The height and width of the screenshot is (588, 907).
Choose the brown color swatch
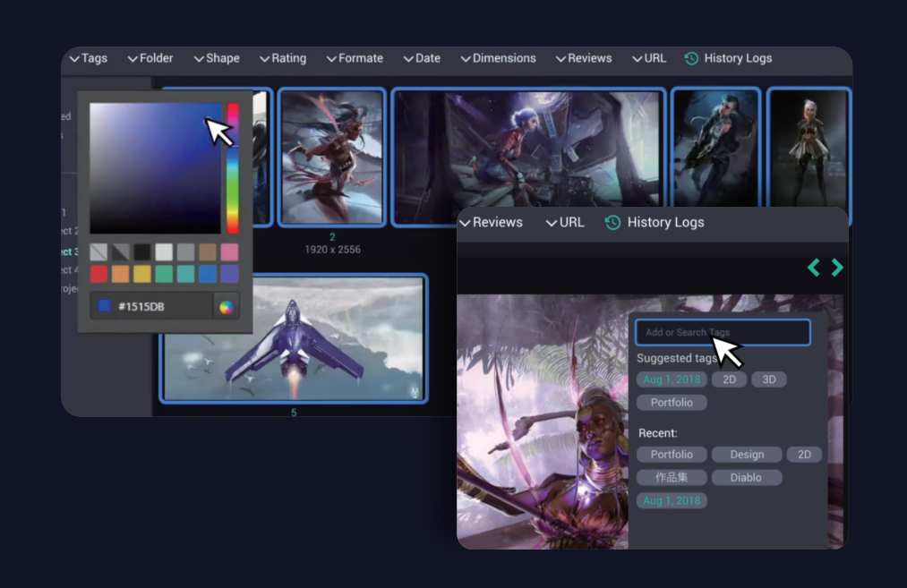(208, 252)
